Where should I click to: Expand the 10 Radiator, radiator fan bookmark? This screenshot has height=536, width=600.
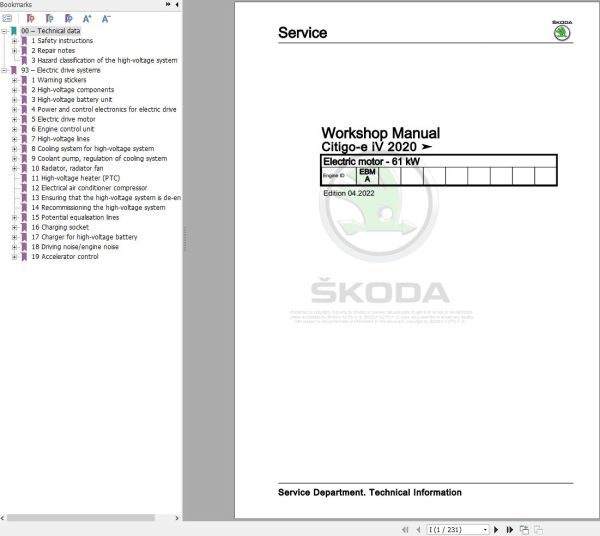15,168
